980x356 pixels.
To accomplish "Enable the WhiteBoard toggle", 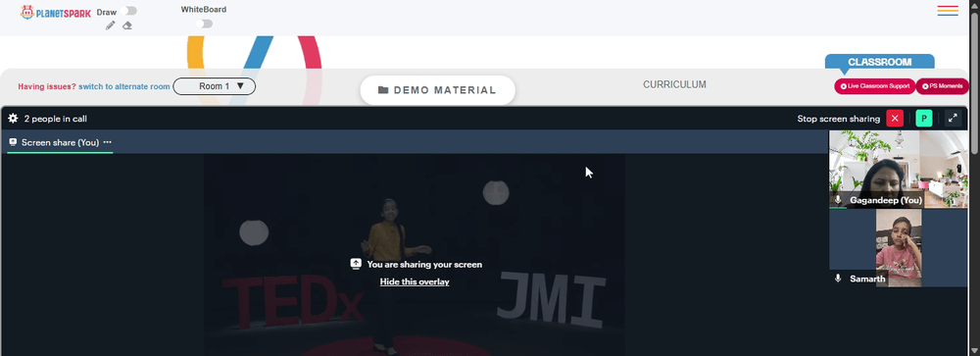I will pos(204,24).
